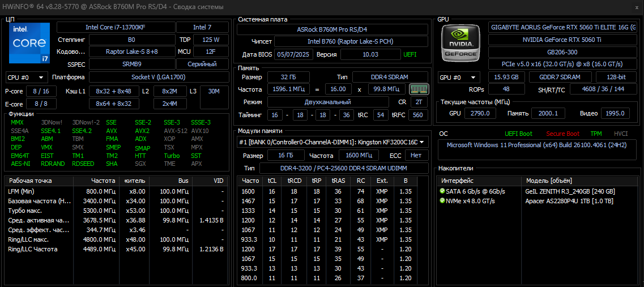Click the green 'UEFI Boot' label
The image size is (644, 287).
click(x=518, y=134)
